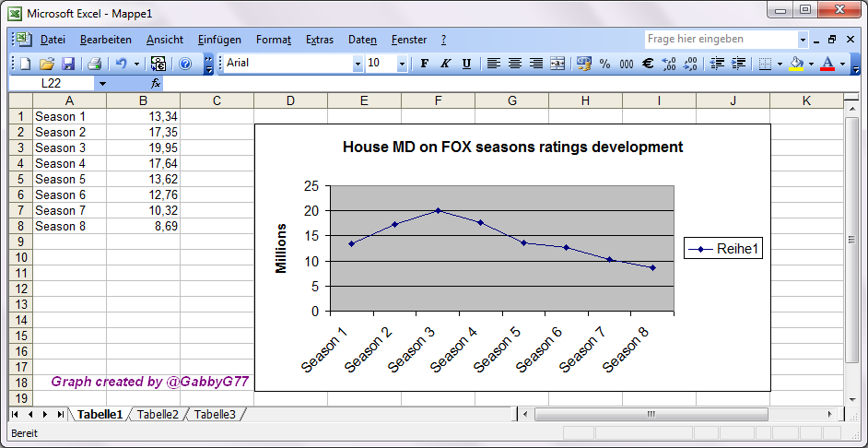Go to first sheet tab arrow
868x448 pixels.
click(16, 414)
